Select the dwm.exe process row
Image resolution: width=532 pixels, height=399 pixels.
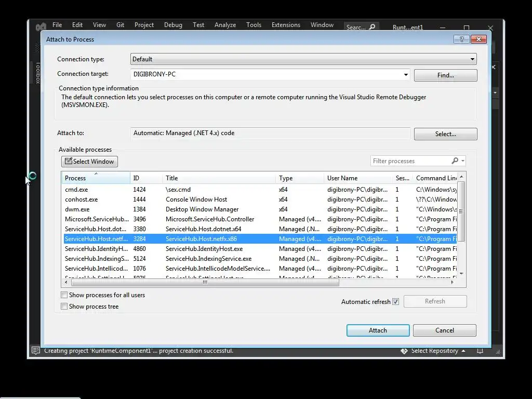coord(260,209)
